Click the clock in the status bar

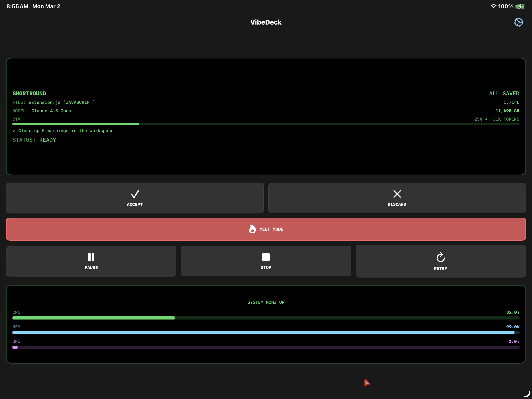tap(17, 6)
